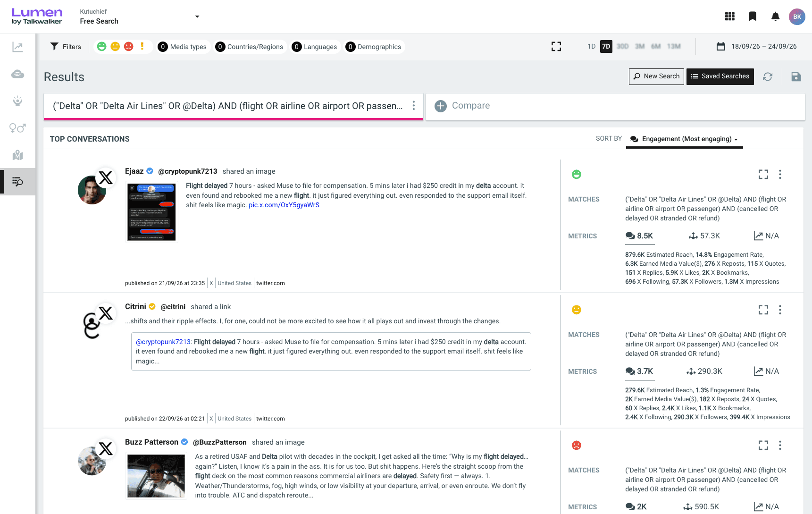Open the Countries/Regions filter dropdown
Image resolution: width=812 pixels, height=514 pixels.
[250, 47]
